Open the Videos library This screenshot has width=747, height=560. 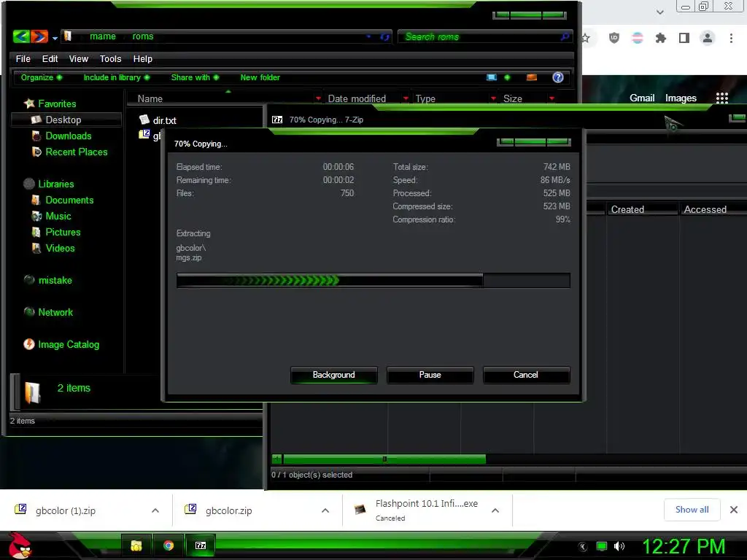[x=60, y=248]
